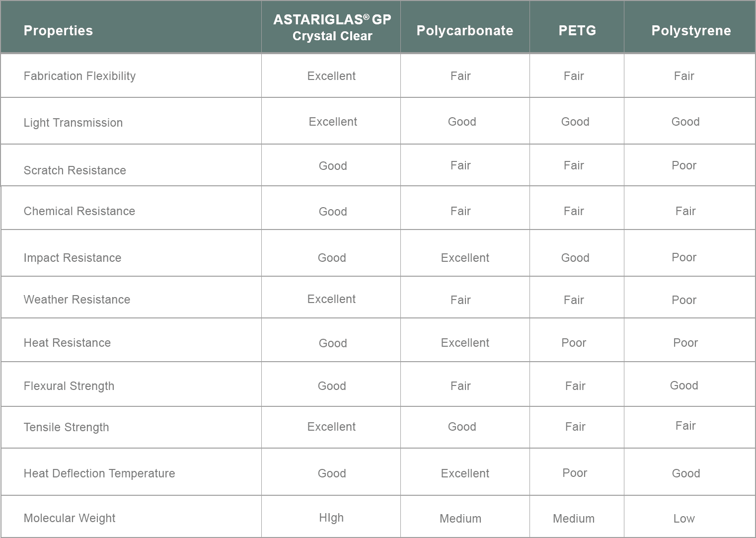
Task: Select the Tensile Strength row label
Action: (66, 427)
